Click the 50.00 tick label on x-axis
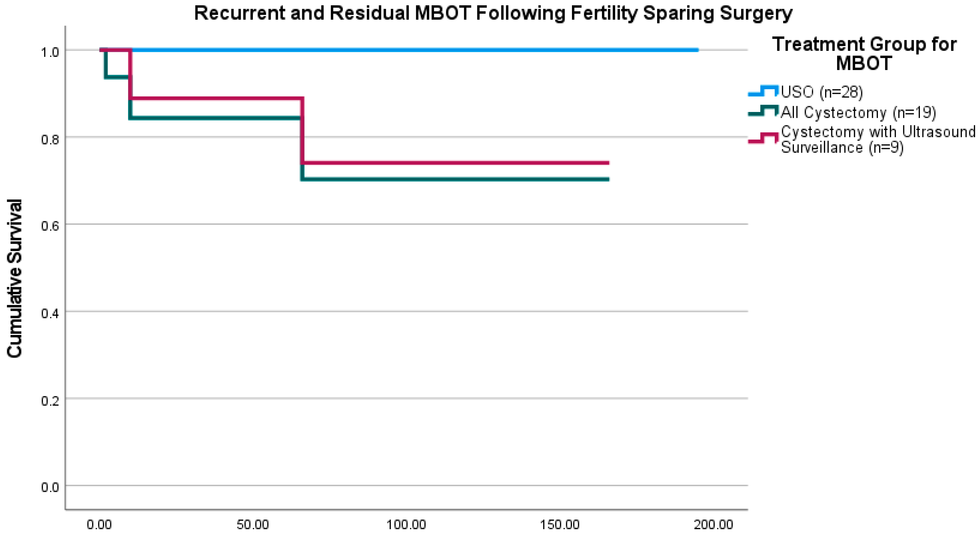 [x=253, y=525]
